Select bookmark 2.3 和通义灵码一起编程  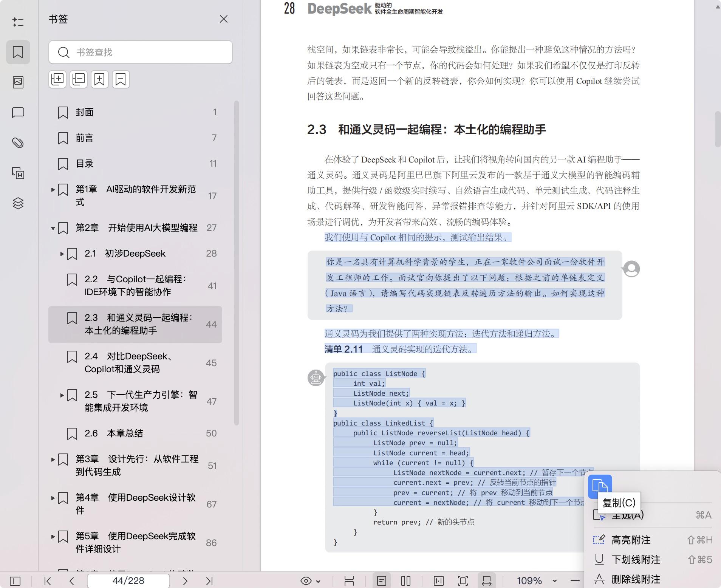(135, 324)
